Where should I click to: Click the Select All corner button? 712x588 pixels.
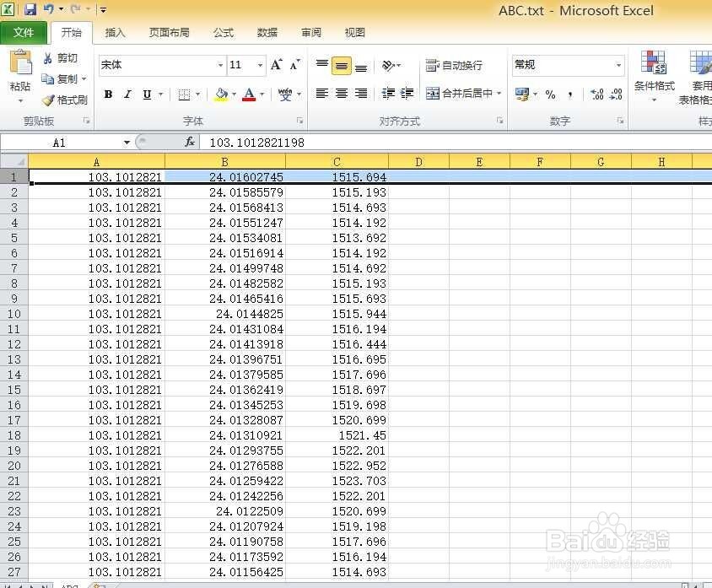point(14,162)
